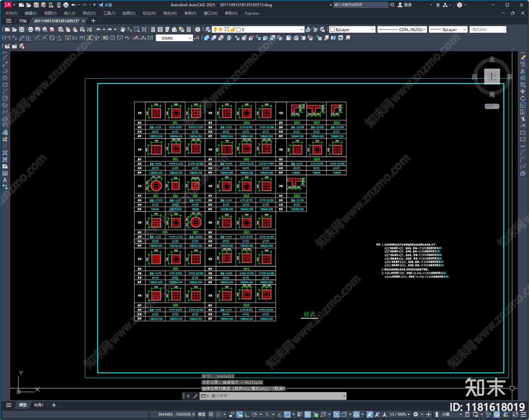Click the Linear dimension tool icon
This screenshot has width=529, height=420.
[7, 38]
